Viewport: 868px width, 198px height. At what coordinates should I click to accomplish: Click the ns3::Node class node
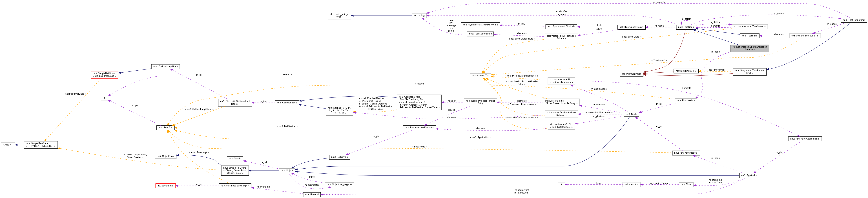tap(631, 114)
